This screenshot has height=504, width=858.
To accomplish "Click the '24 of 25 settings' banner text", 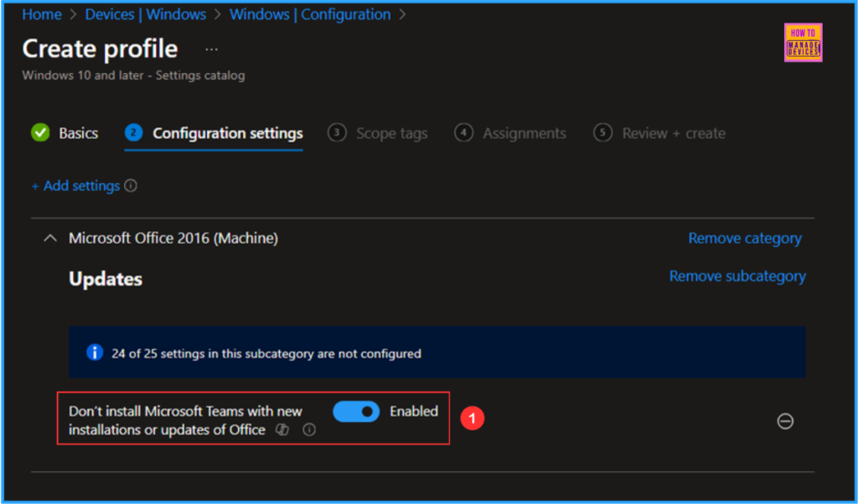I will click(266, 353).
